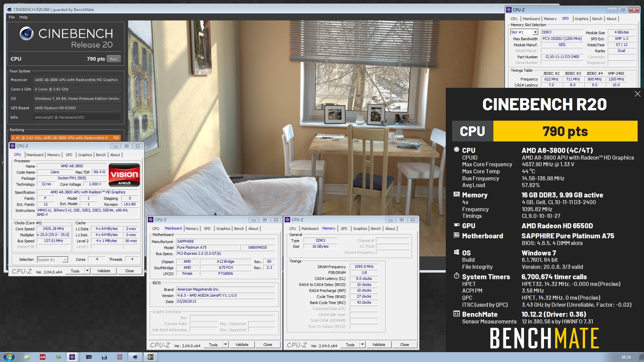Click the stopwatch icon beside System Timers

457,276
